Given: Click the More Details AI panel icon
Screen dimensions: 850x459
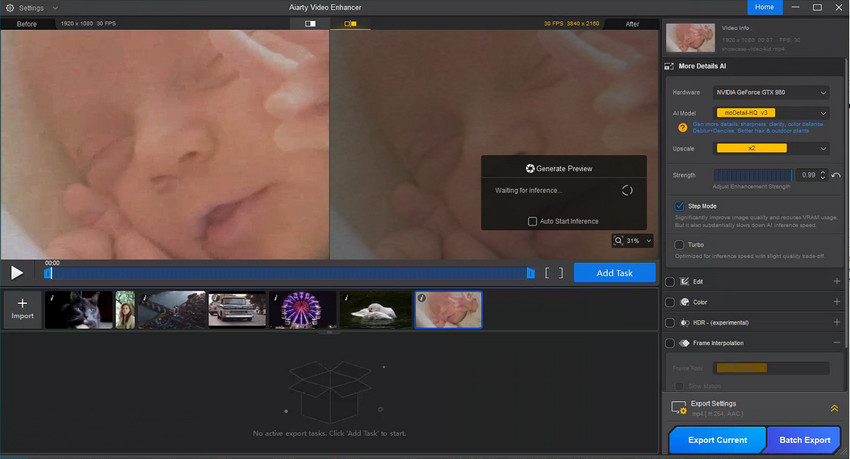Looking at the screenshot, I should [669, 66].
